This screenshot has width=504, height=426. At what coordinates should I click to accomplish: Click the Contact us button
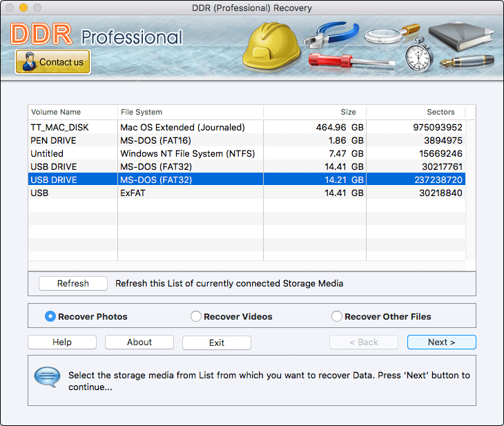click(x=52, y=61)
